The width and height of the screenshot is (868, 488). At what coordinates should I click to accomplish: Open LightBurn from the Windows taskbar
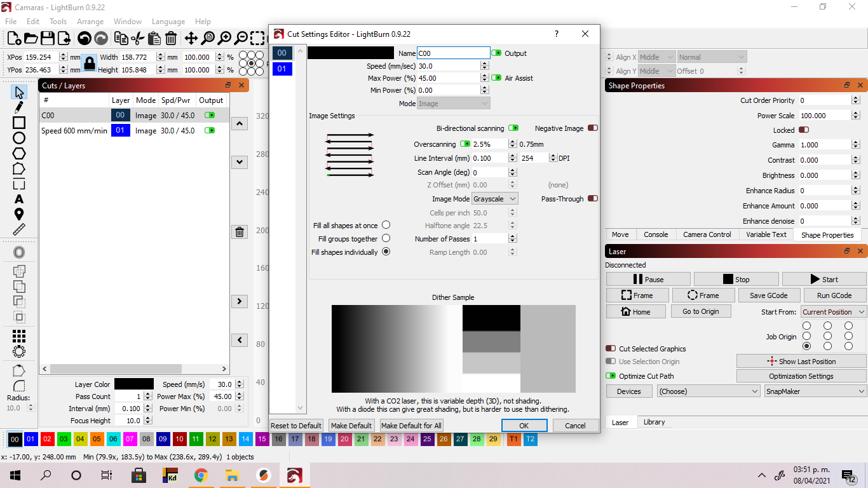tap(294, 475)
